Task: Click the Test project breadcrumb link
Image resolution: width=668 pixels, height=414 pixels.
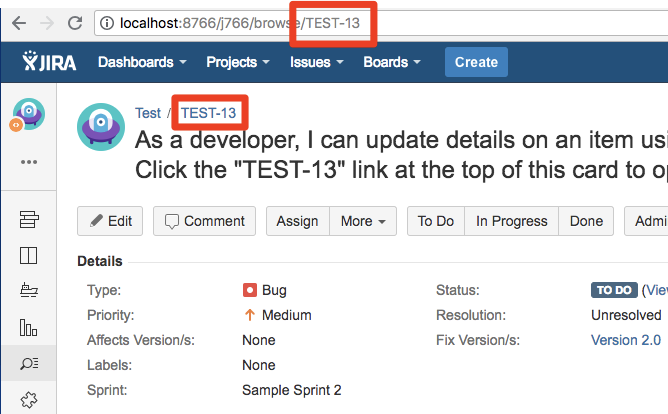Action: 148,113
